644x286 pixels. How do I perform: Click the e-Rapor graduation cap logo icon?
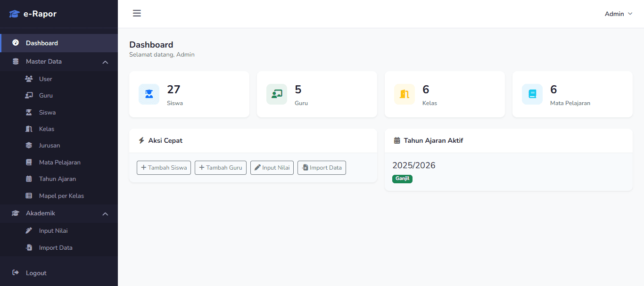click(15, 13)
